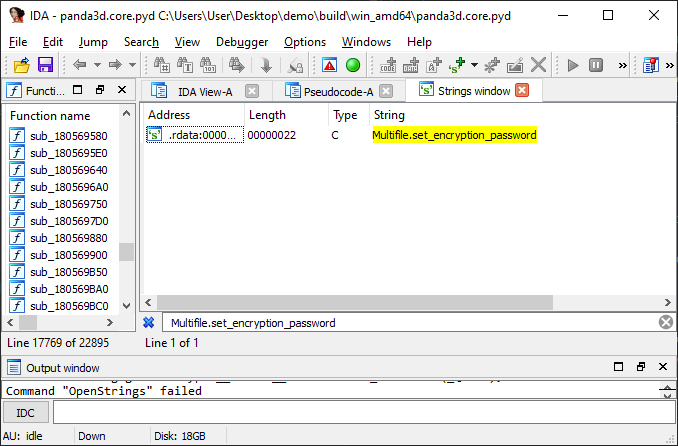Open the string type dropdown arrow
678x446 pixels.
[x=474, y=65]
